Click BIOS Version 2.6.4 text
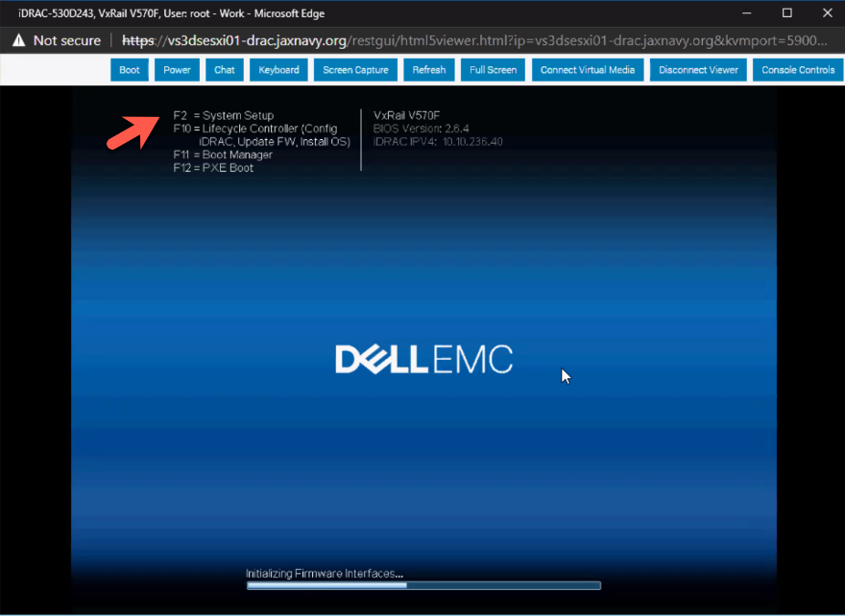The width and height of the screenshot is (845, 616). (421, 129)
